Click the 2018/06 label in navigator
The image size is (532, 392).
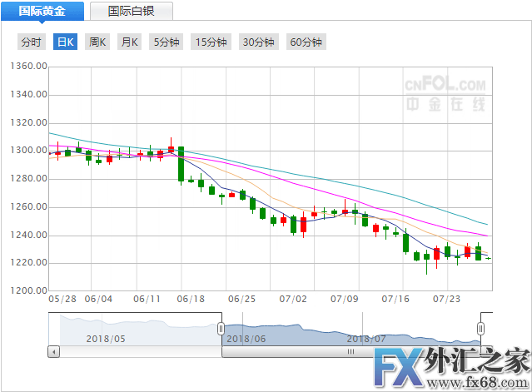click(x=246, y=339)
